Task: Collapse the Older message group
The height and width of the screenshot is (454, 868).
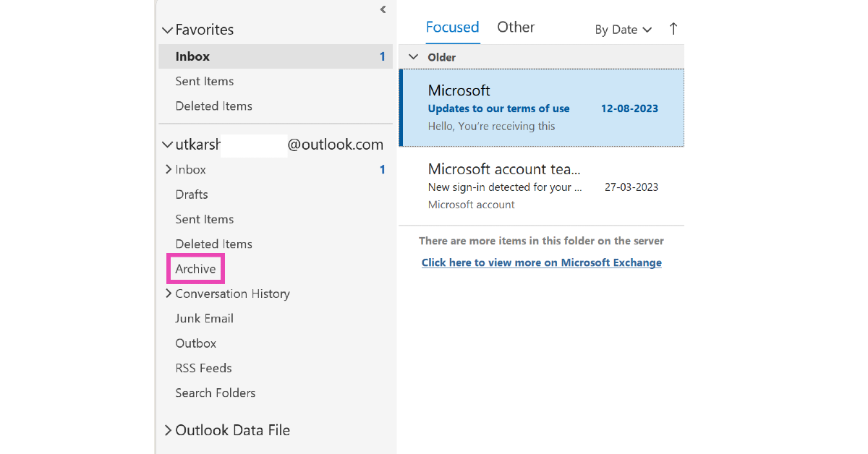Action: click(412, 56)
